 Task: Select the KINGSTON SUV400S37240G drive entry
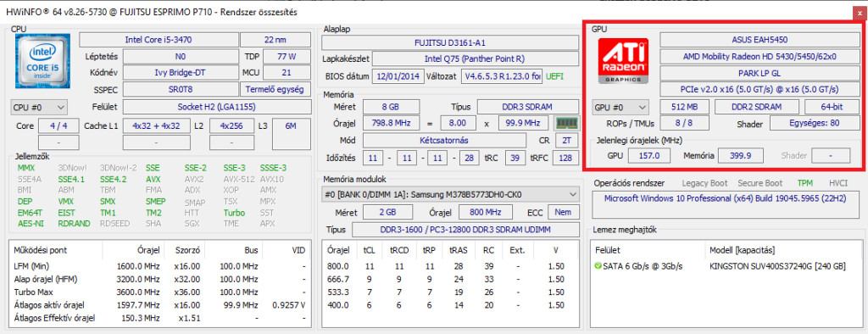coord(777,266)
